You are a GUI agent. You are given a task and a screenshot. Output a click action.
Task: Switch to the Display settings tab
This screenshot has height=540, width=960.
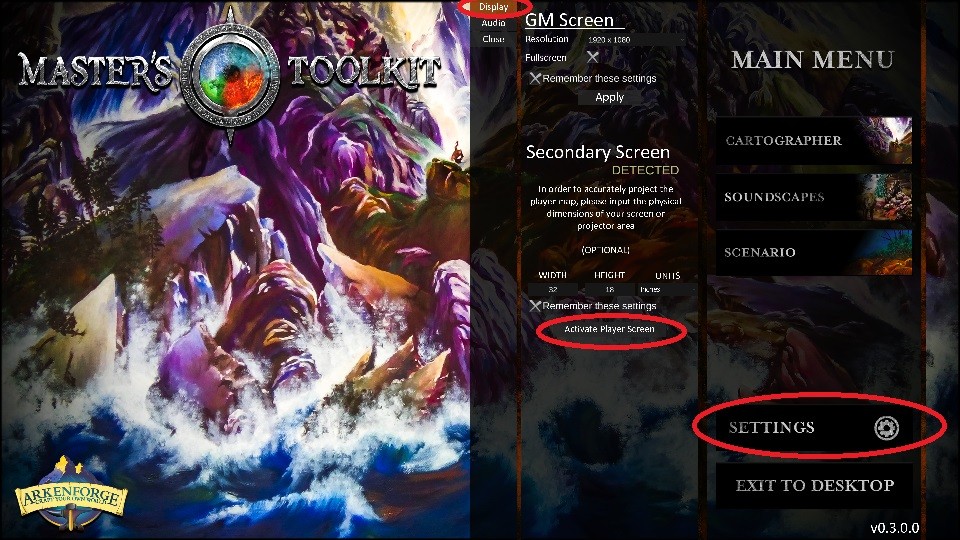click(x=493, y=7)
